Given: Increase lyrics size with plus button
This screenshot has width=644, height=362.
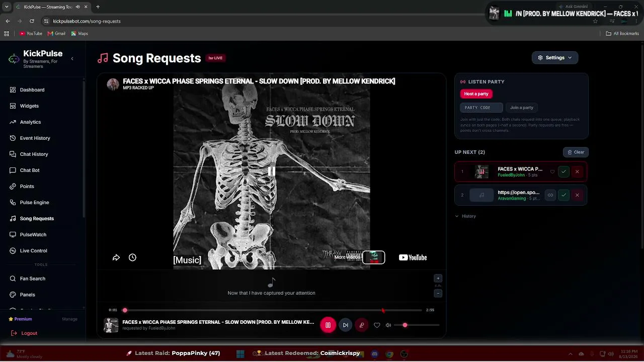Looking at the screenshot, I should click(438, 279).
